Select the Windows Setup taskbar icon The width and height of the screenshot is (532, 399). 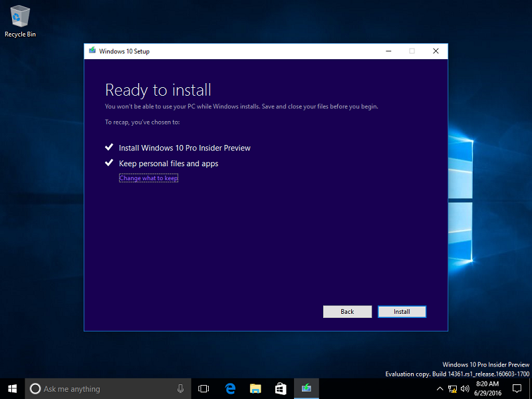306,388
